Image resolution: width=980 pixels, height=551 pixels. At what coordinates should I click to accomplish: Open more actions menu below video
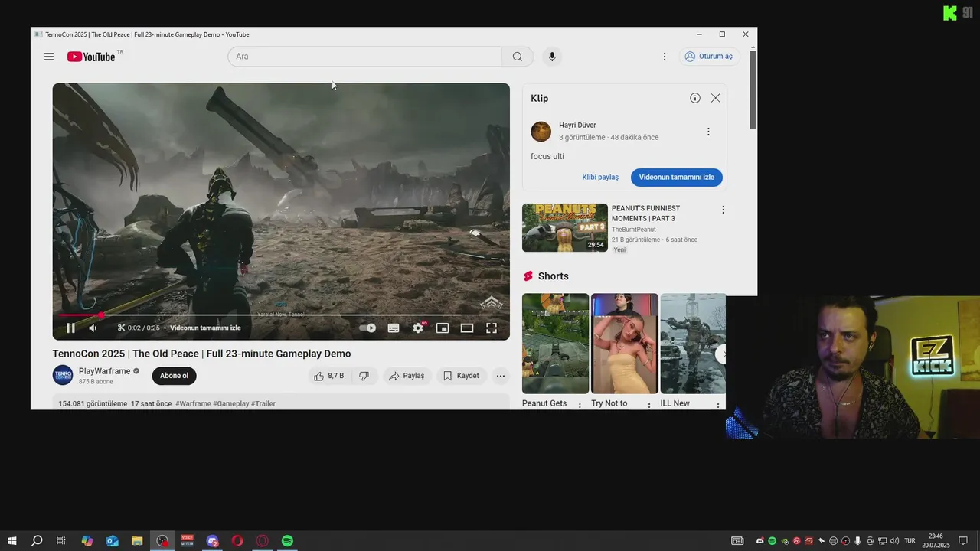coord(500,376)
